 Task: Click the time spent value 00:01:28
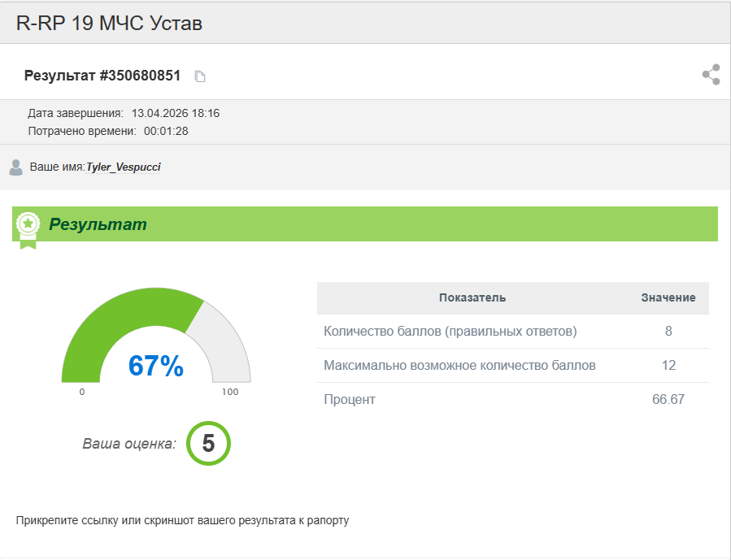(166, 131)
